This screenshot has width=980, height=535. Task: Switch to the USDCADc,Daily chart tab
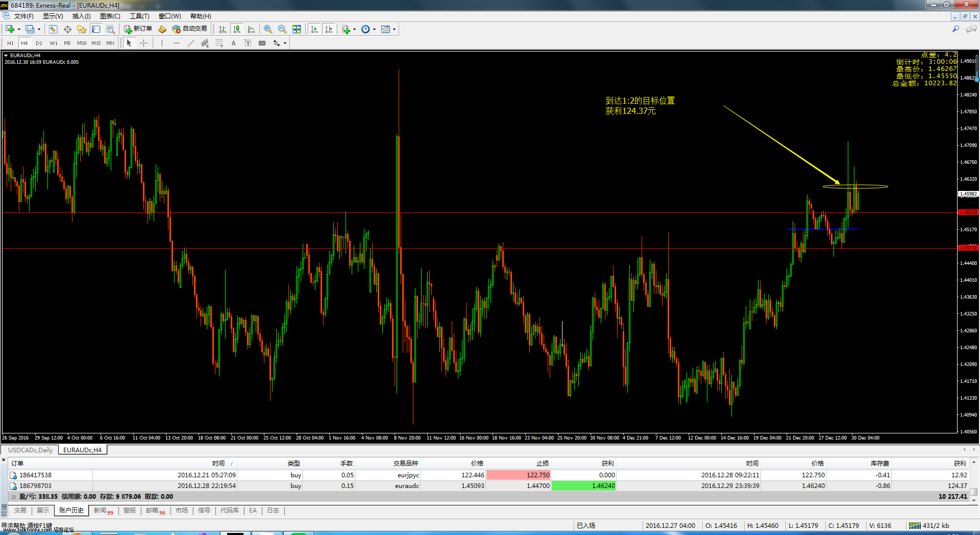click(30, 450)
